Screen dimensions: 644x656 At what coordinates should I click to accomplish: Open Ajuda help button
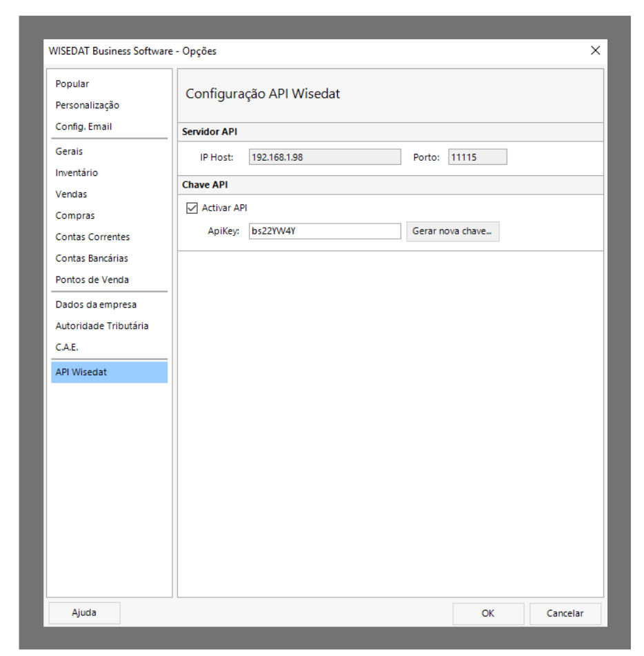84,613
